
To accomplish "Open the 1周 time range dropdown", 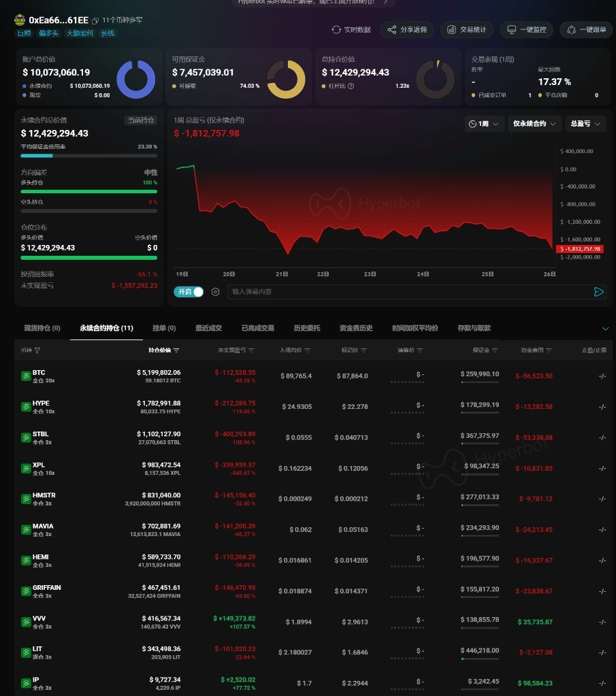I will coord(483,124).
